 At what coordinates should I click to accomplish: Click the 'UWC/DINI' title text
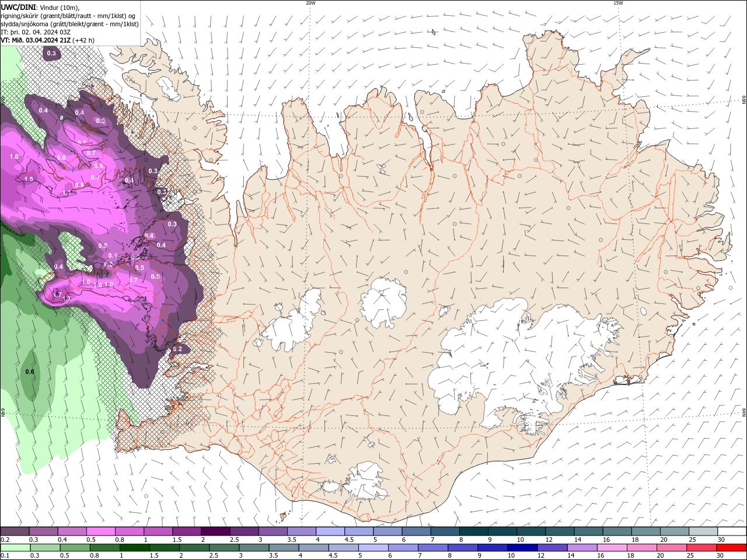pyautogui.click(x=18, y=7)
